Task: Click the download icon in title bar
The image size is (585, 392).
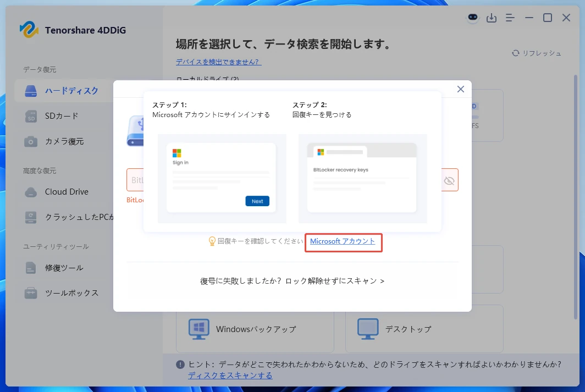Action: click(492, 18)
